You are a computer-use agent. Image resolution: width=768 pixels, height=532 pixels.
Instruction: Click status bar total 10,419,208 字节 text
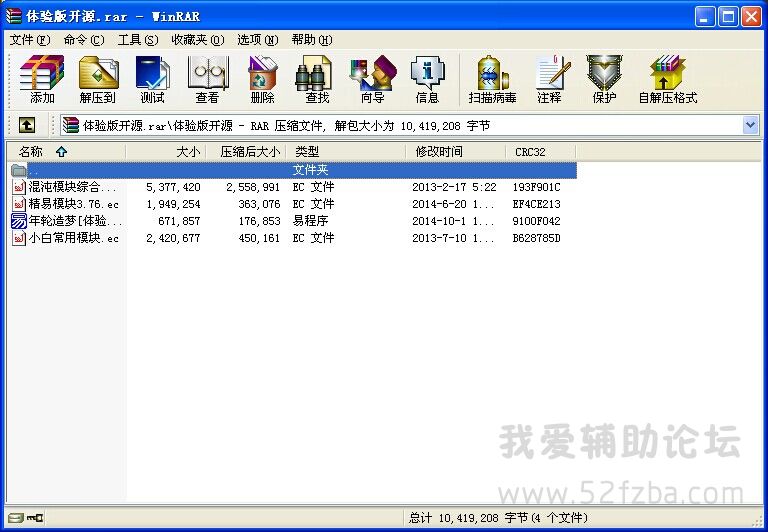tap(498, 518)
